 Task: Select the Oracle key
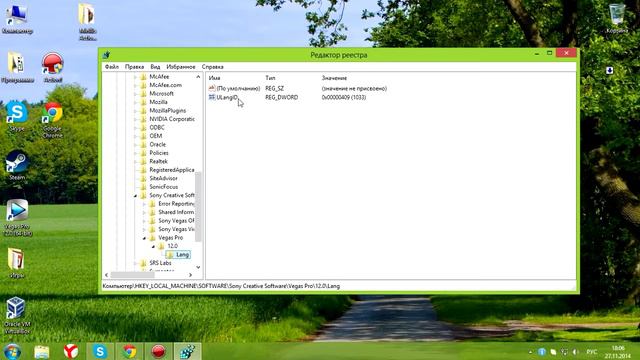click(158, 144)
